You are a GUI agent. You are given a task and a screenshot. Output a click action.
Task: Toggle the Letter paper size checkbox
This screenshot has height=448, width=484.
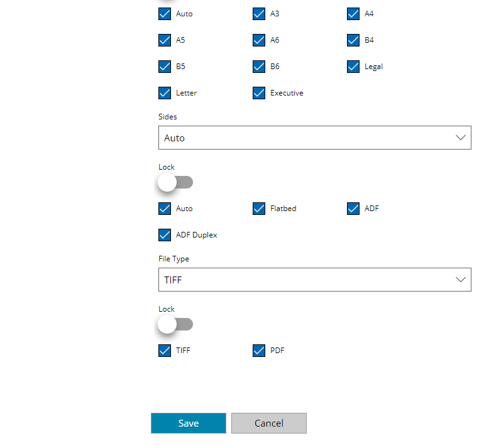point(165,93)
